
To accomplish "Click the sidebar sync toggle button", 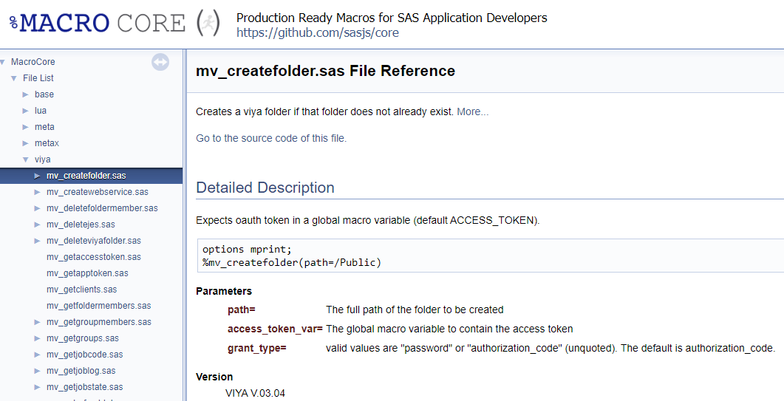I will (x=161, y=62).
